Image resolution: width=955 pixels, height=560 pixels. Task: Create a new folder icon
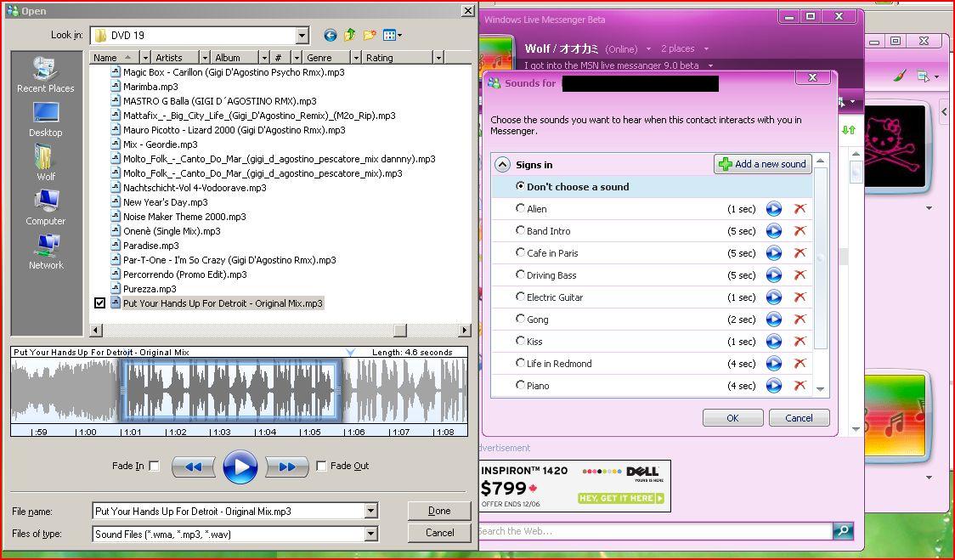[369, 36]
